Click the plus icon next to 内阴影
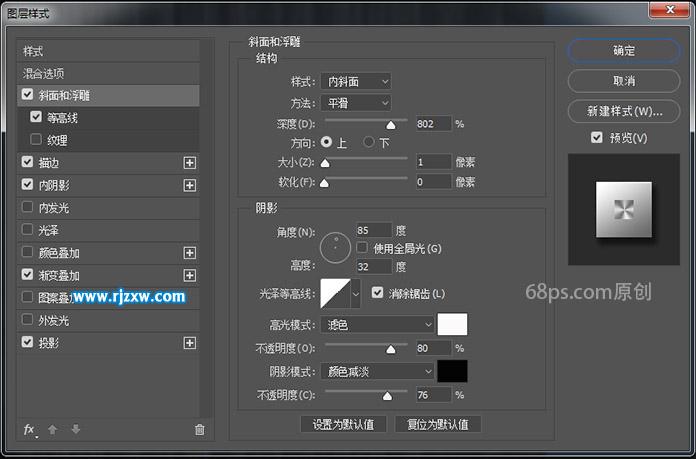This screenshot has width=696, height=459. point(189,185)
